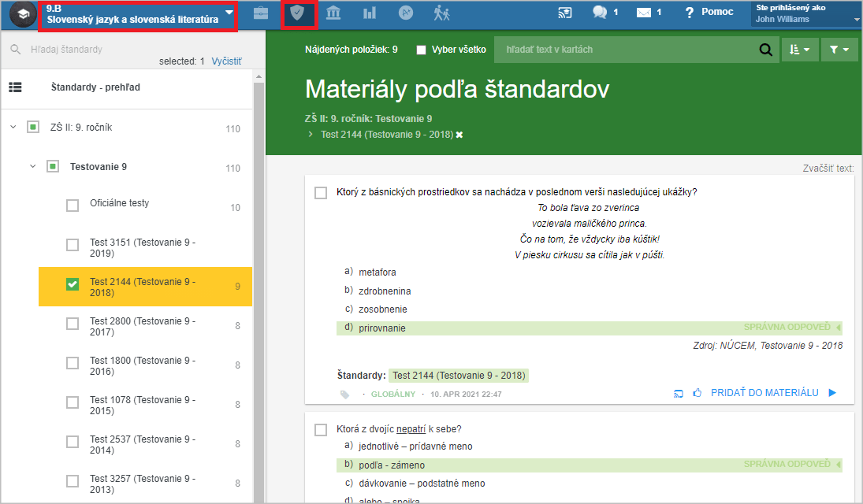Image resolution: width=863 pixels, height=504 pixels.
Task: Tick the Test 3151 (Testovanie 9 - 2019) checkbox
Action: [x=72, y=245]
